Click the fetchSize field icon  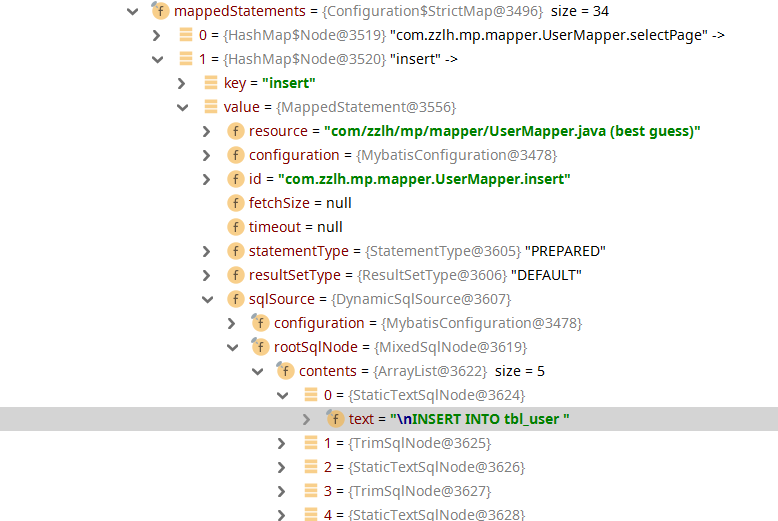click(236, 203)
